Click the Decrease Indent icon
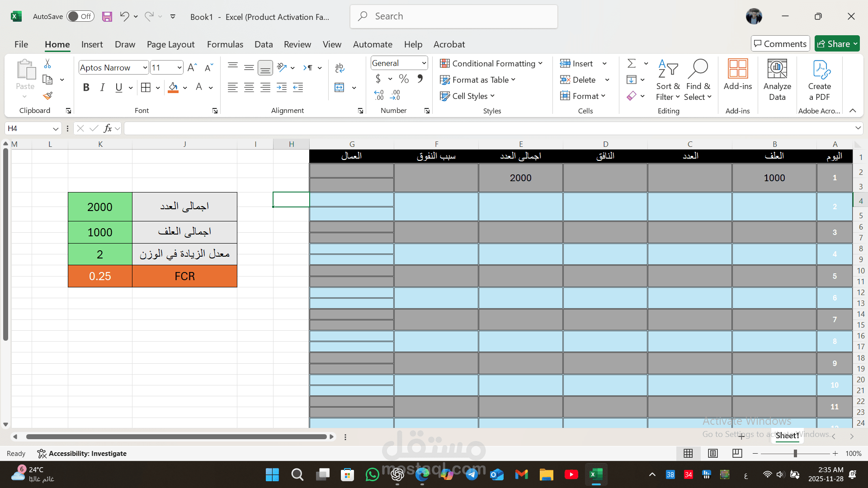The height and width of the screenshot is (488, 868). (298, 87)
